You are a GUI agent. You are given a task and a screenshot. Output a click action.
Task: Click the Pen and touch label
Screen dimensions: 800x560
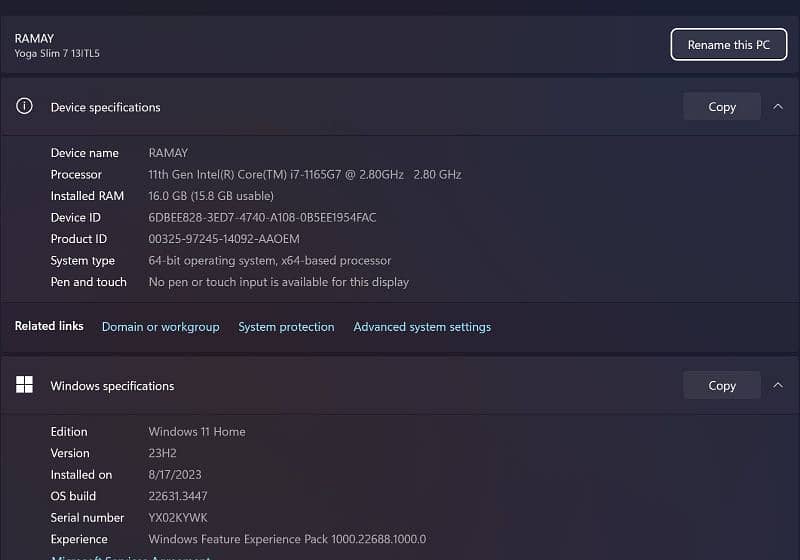pos(88,282)
